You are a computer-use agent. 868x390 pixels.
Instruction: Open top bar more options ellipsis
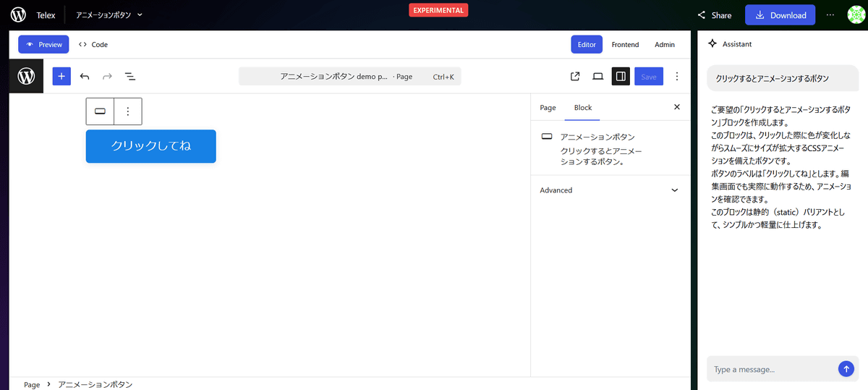tap(830, 15)
